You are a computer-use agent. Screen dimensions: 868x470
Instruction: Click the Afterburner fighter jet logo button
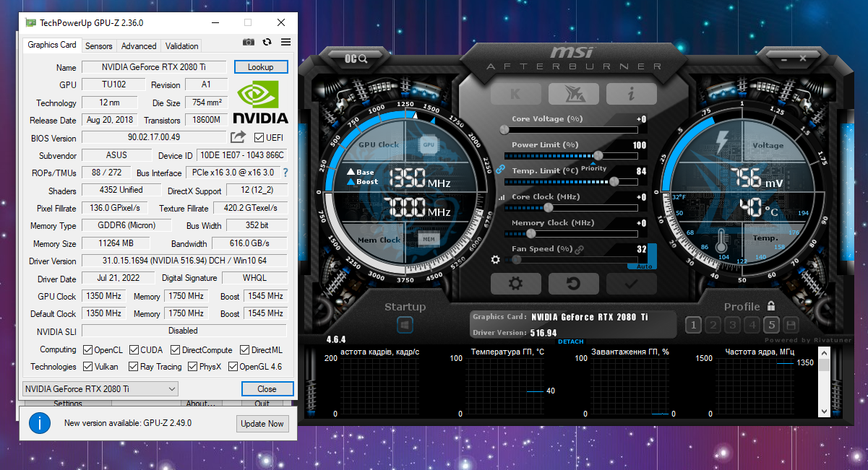pos(573,93)
